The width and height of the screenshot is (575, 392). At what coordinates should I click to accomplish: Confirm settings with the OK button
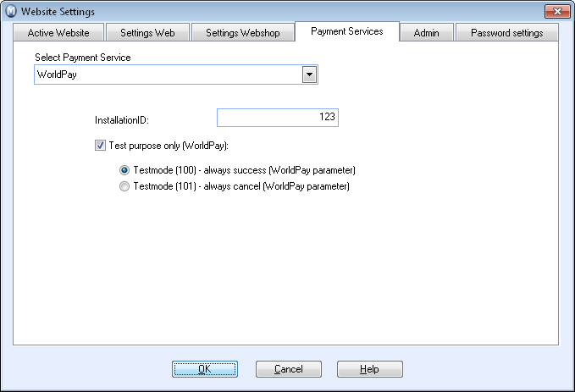click(x=205, y=369)
